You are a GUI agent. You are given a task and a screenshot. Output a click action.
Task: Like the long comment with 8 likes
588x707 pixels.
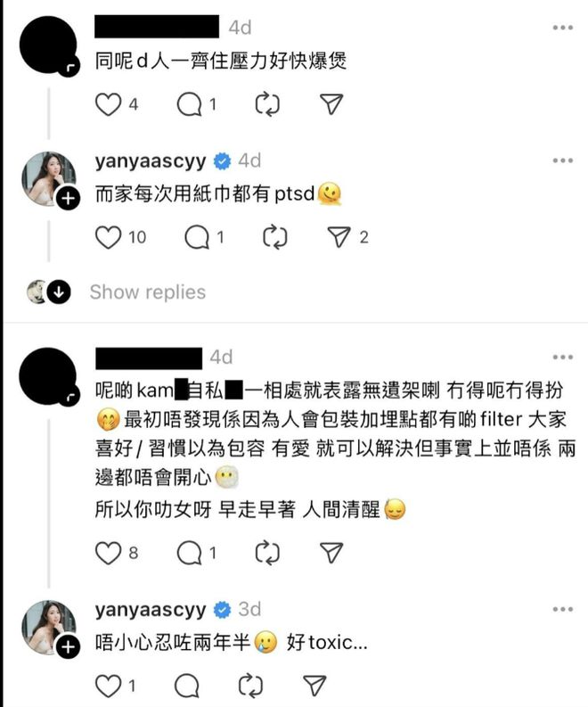click(108, 553)
